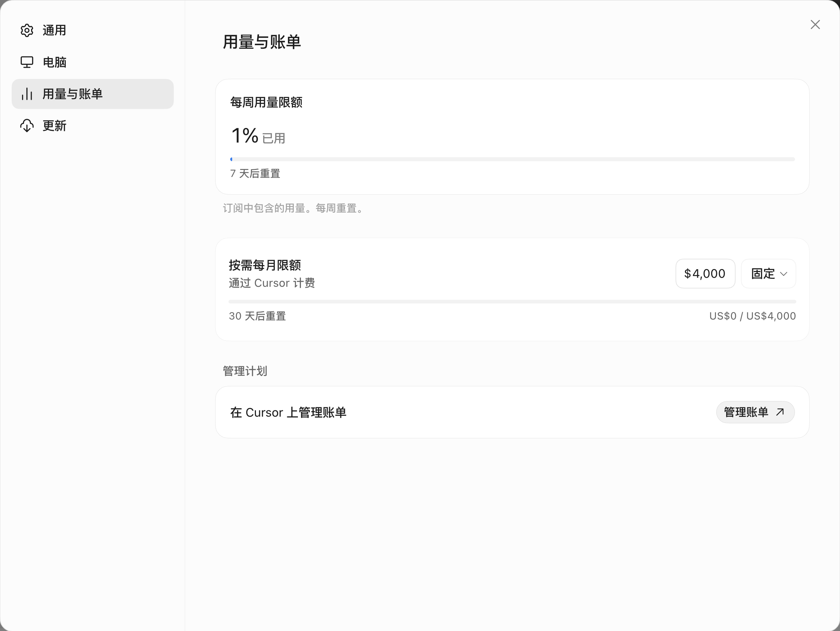The height and width of the screenshot is (631, 840).
Task: Click the 30 天后重置 label
Action: click(x=257, y=316)
